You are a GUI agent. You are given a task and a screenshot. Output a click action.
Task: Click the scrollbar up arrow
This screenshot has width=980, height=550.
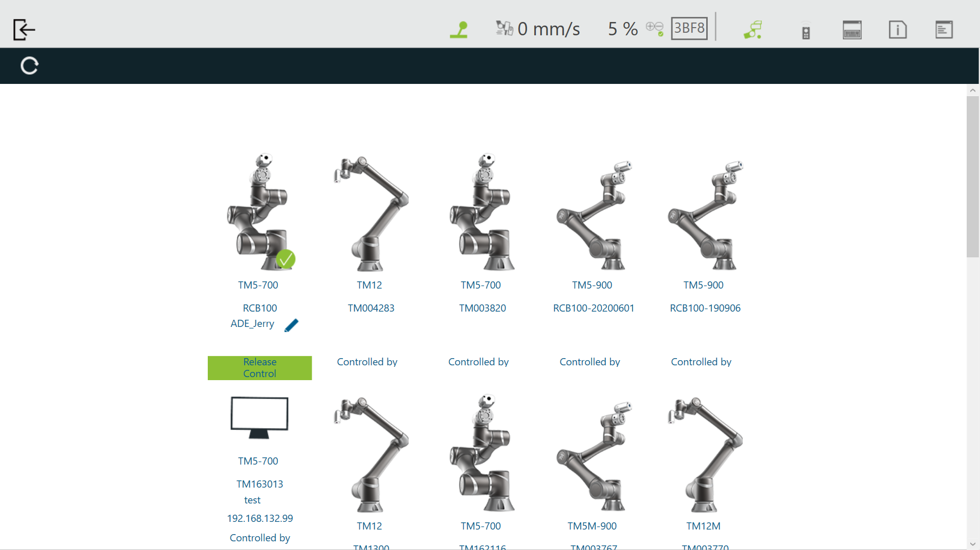tap(973, 90)
